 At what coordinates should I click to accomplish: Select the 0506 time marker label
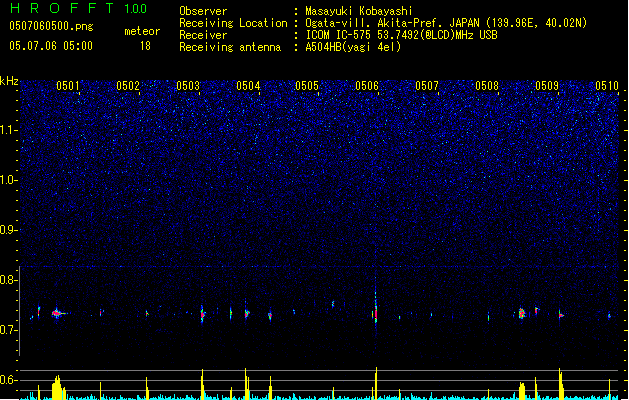click(367, 86)
